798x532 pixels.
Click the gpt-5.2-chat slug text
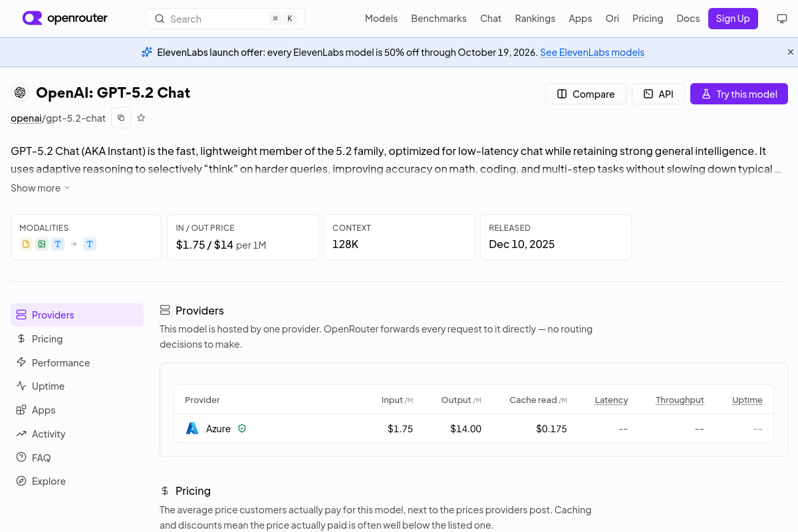coord(75,118)
